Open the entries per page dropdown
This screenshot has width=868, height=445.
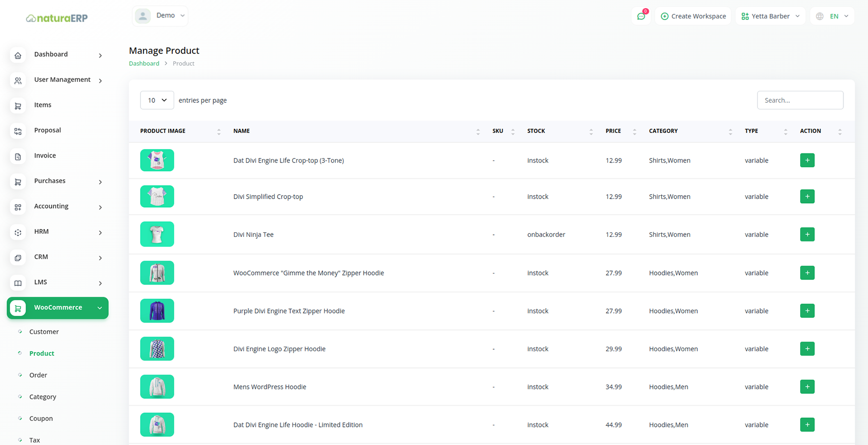[x=157, y=100]
